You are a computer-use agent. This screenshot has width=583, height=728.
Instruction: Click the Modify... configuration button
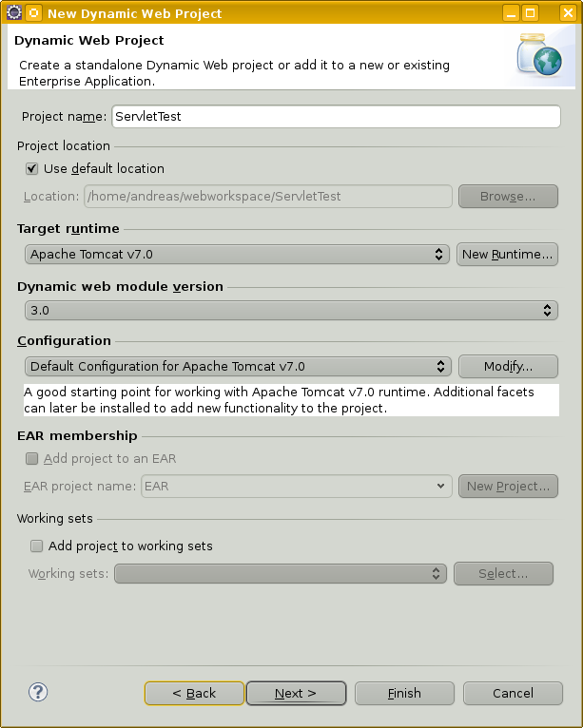pos(508,366)
